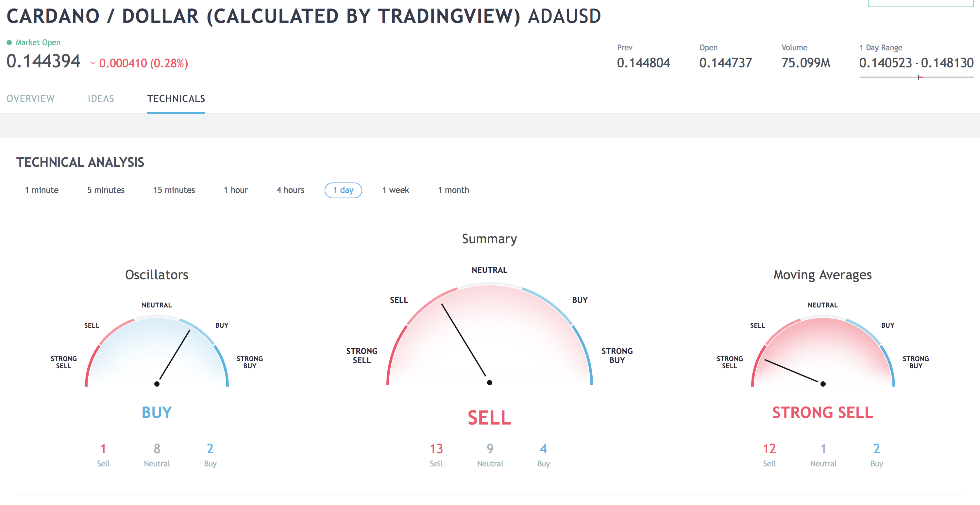980x505 pixels.
Task: Click the selected 1 day pill
Action: (343, 190)
